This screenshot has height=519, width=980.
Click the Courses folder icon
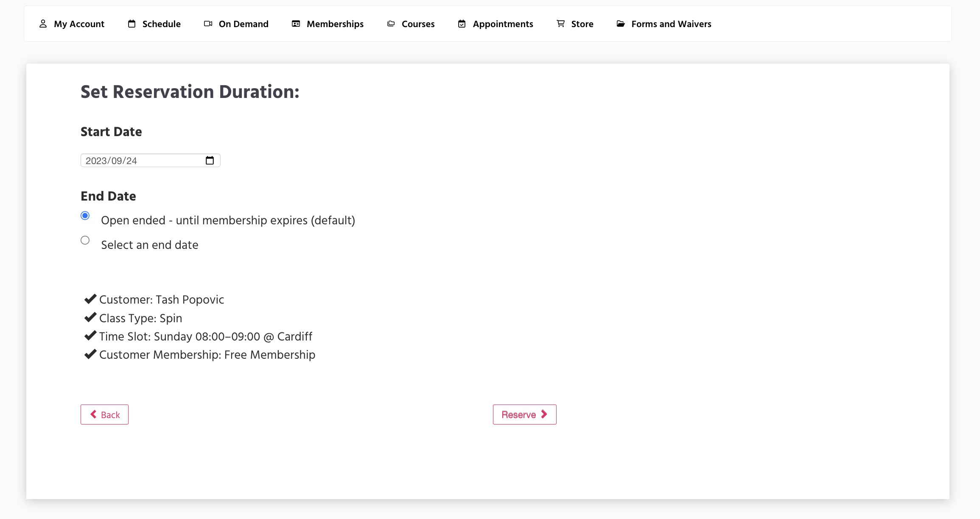(391, 24)
